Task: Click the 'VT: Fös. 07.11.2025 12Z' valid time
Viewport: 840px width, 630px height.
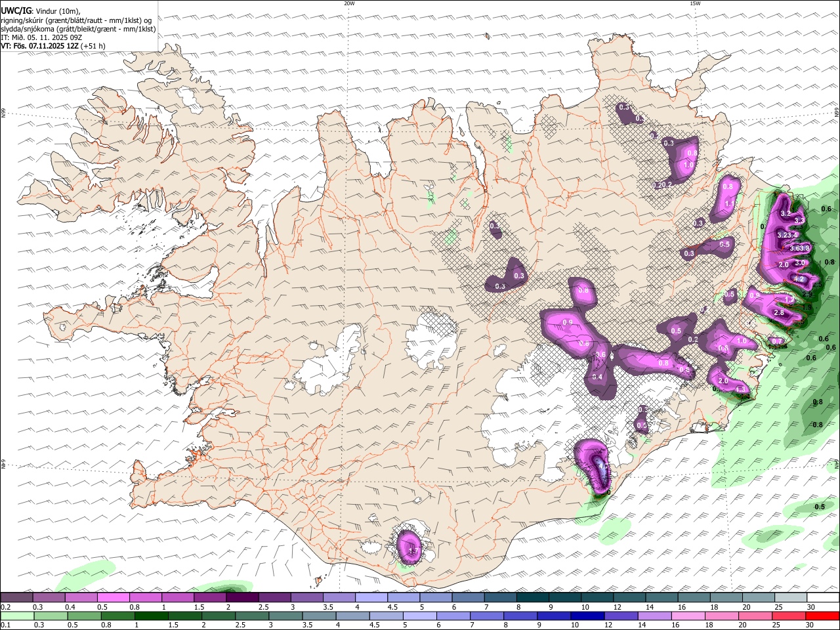Action: click(x=39, y=46)
